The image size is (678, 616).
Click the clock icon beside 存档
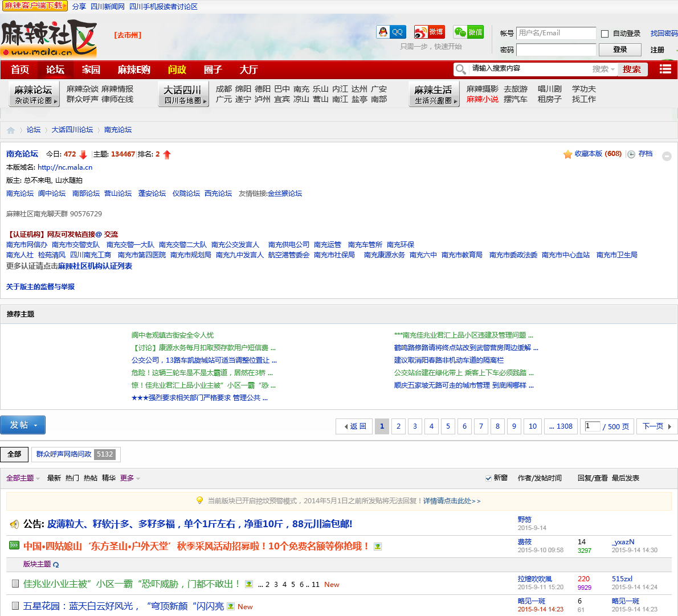(631, 154)
